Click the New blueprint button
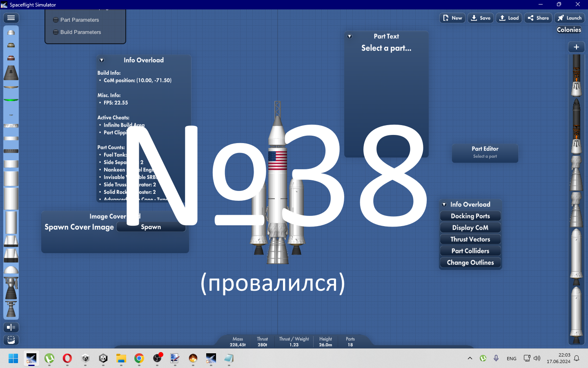The width and height of the screenshot is (588, 368). [x=452, y=18]
